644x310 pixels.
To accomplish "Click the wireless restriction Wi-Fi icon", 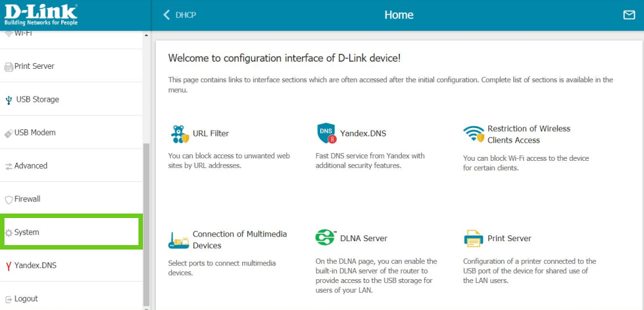I will point(473,134).
